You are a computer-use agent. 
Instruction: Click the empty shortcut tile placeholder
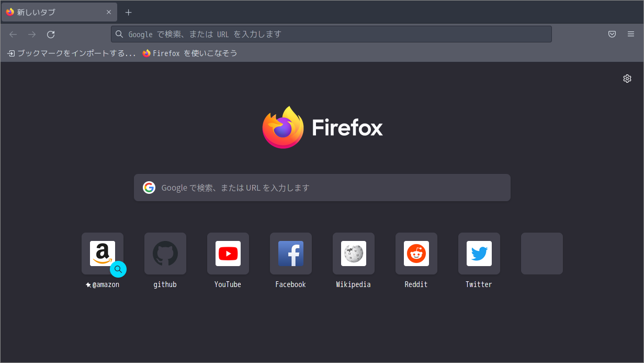point(542,254)
